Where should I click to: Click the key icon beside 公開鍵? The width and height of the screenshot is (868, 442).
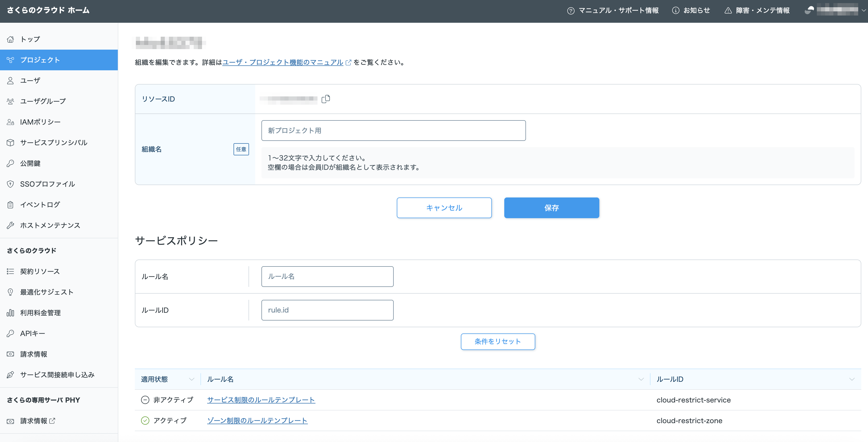(x=10, y=164)
